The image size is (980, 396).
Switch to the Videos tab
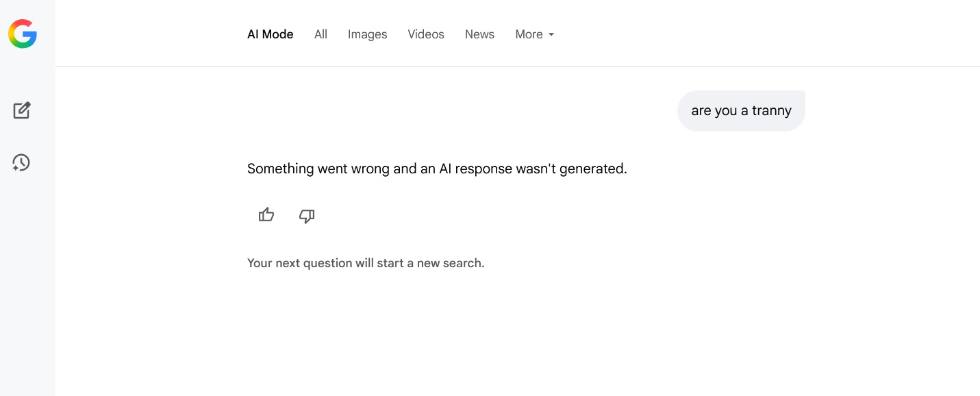click(426, 34)
